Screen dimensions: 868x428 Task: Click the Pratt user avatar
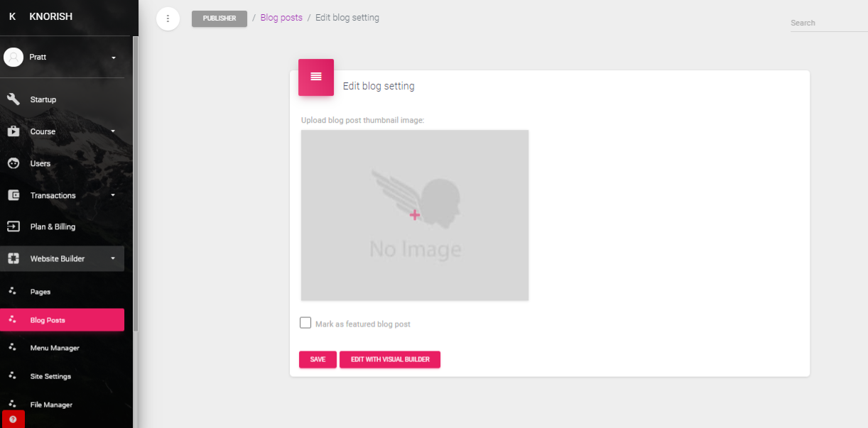(x=13, y=57)
